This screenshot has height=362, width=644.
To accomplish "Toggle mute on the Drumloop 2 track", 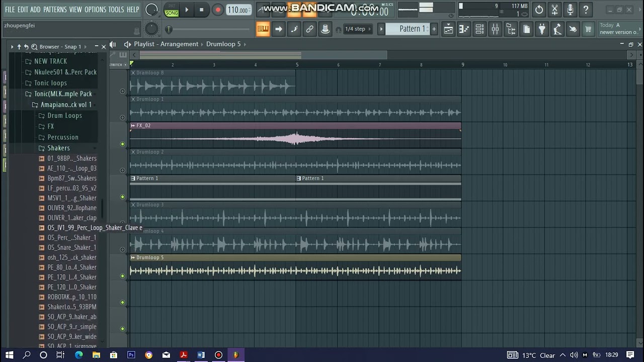I will 122,170.
